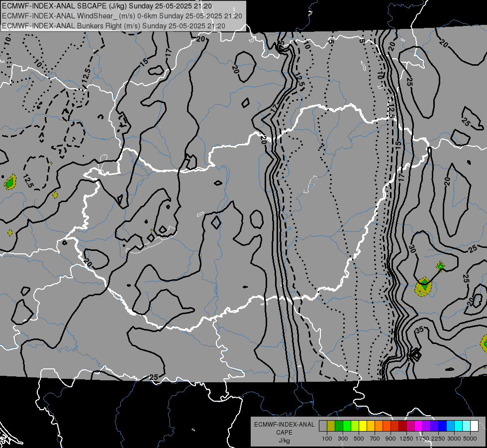Viewport: 487px width, 448px height.
Task: Click the SBCAPE (J/kg) title line
Action: click(x=107, y=6)
